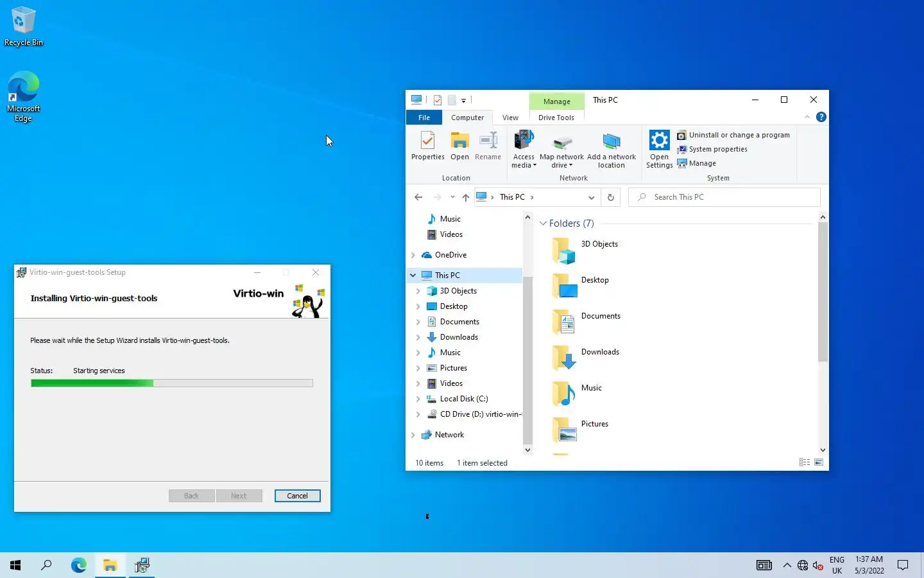Viewport: 924px width, 578px height.
Task: Click Uninstall or change a program
Action: coord(733,135)
